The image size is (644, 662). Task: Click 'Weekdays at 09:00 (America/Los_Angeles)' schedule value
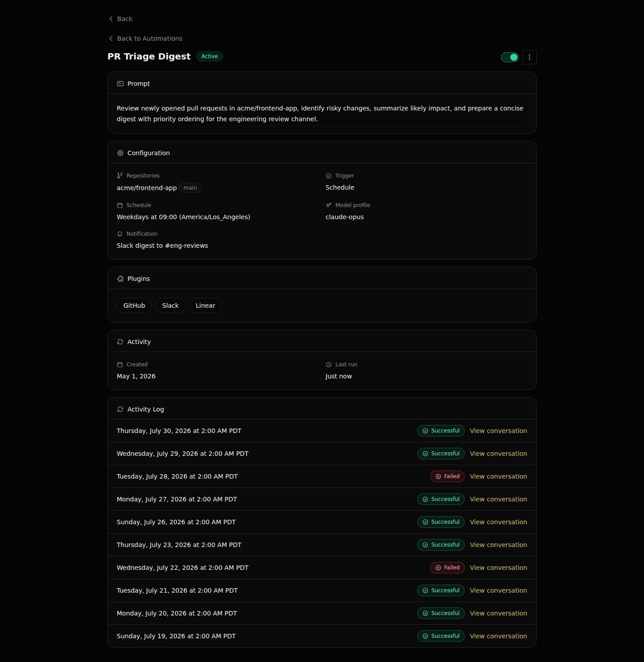click(183, 217)
